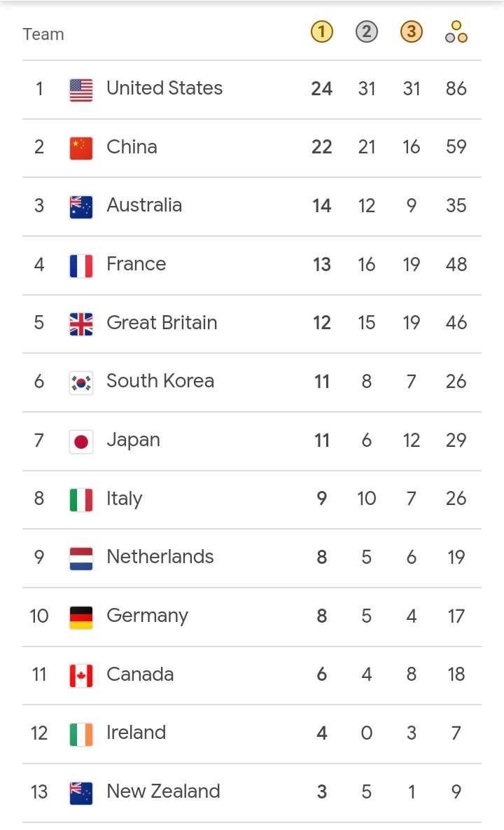The height and width of the screenshot is (830, 504).
Task: Click the Japan flag icon
Action: tap(81, 441)
